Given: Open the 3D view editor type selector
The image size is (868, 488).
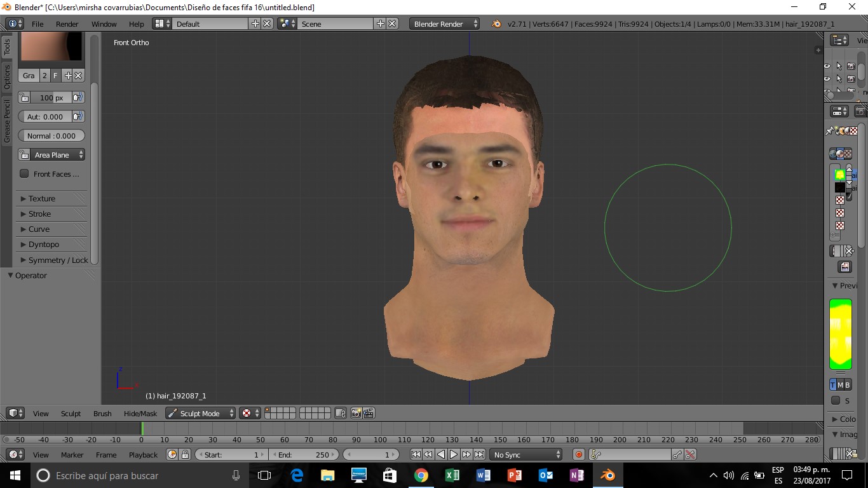Looking at the screenshot, I should pyautogui.click(x=15, y=413).
